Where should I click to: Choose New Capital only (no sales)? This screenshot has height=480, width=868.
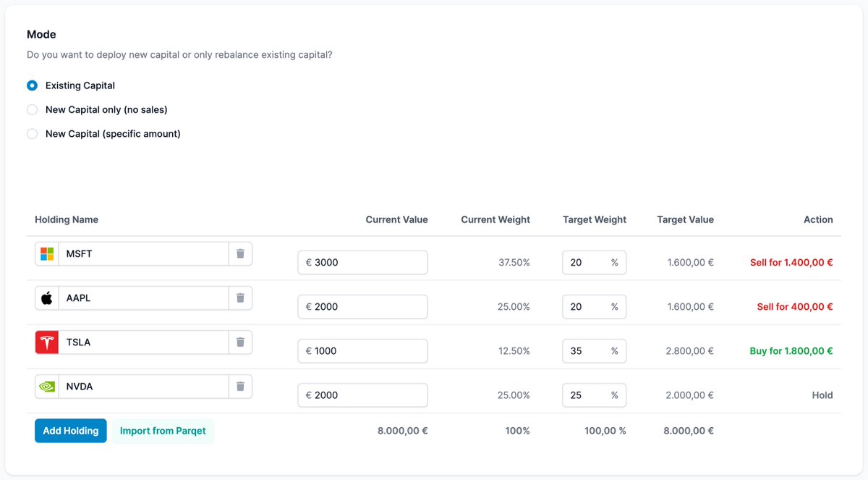pyautogui.click(x=32, y=109)
